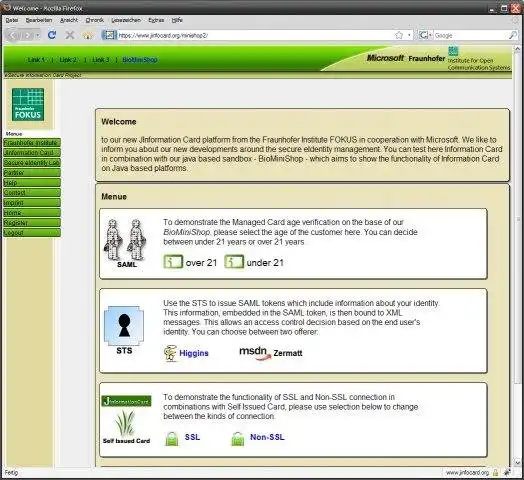Open the Bearbeiten menu
This screenshot has width=524, height=480.
(39, 20)
